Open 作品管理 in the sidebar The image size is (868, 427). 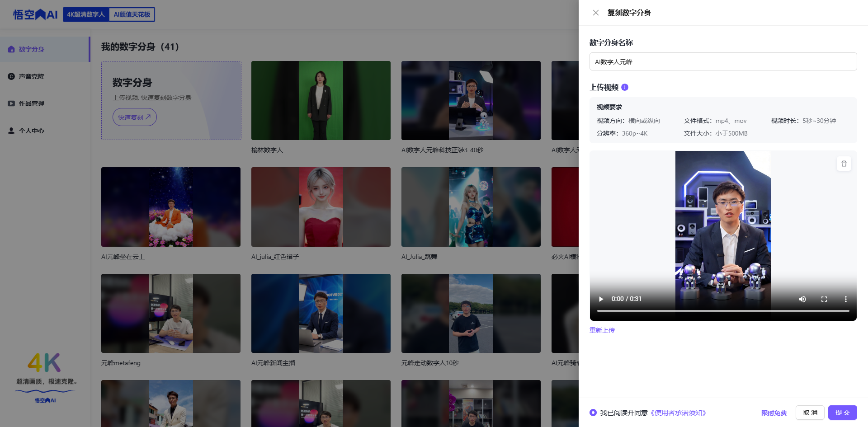pyautogui.click(x=45, y=103)
